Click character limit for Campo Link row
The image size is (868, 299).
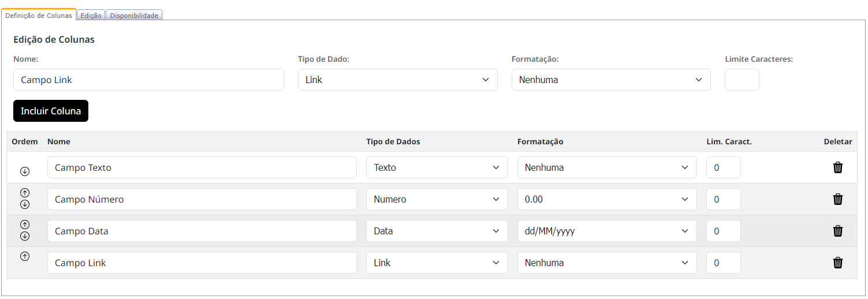(x=724, y=263)
